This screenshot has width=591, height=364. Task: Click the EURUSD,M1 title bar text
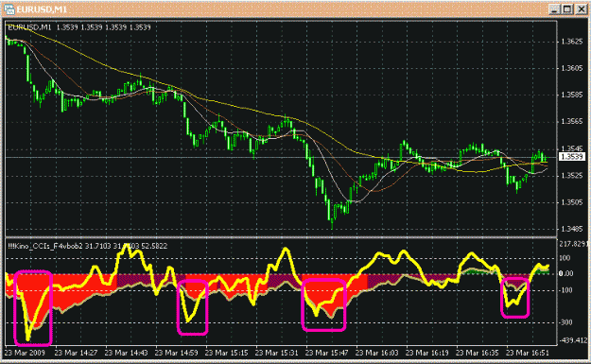[42, 9]
